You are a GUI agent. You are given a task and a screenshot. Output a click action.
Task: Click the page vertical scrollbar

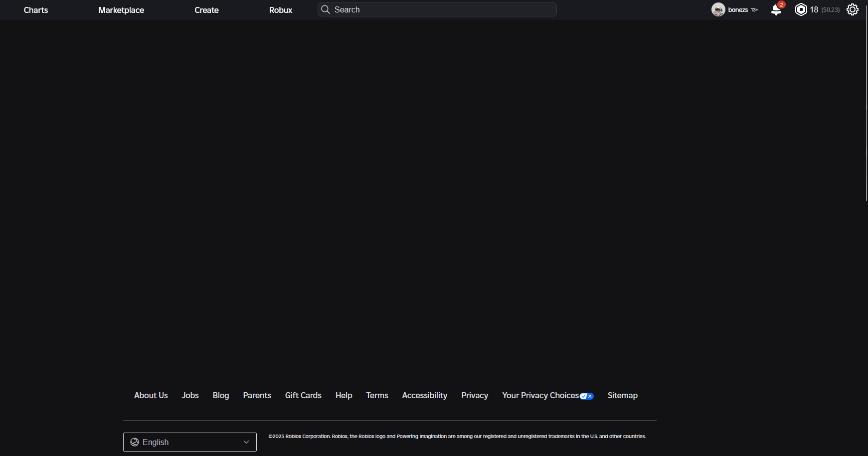point(867,102)
